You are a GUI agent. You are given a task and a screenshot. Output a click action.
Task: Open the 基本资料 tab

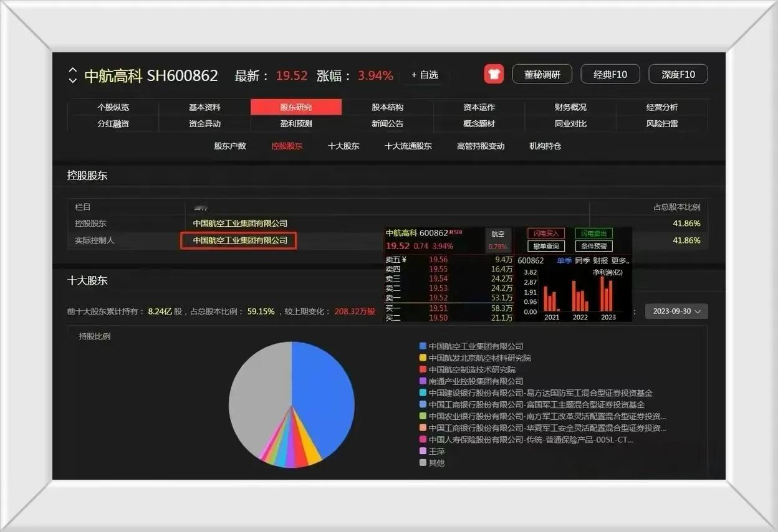tap(204, 107)
